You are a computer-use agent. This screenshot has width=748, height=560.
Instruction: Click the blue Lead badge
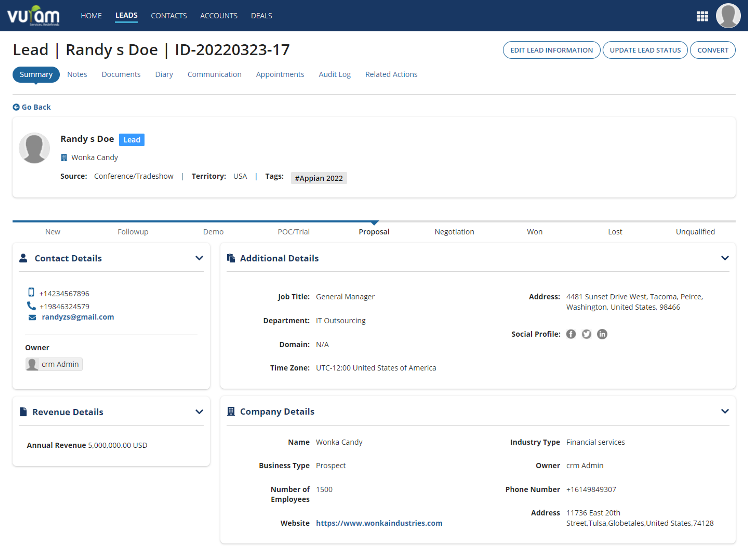click(131, 140)
